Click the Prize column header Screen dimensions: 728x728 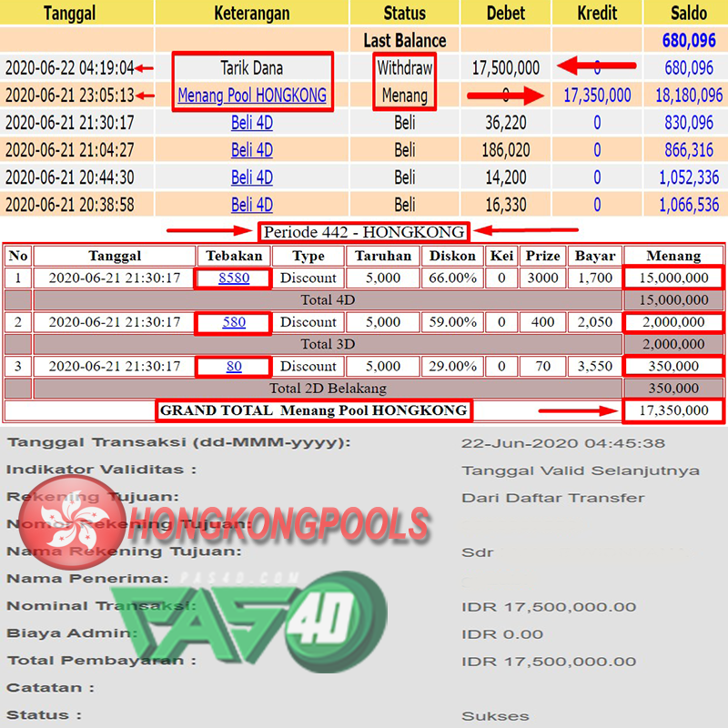coord(542,256)
